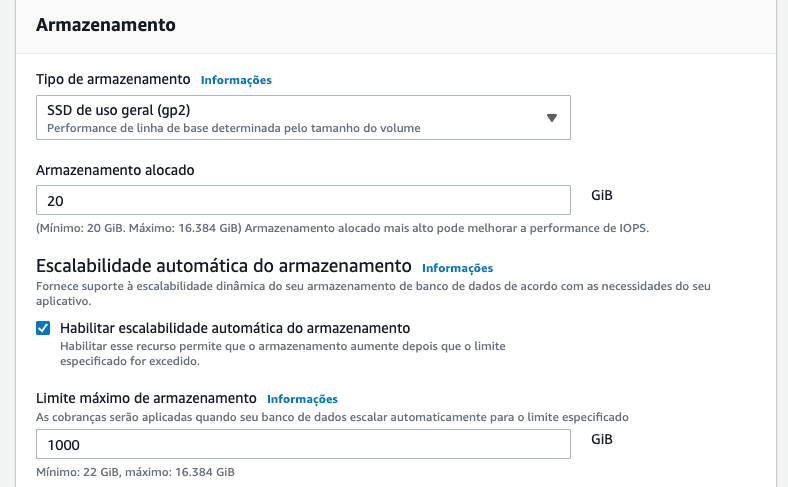
Task: Click the Performance de linha de base option text
Action: 233,128
